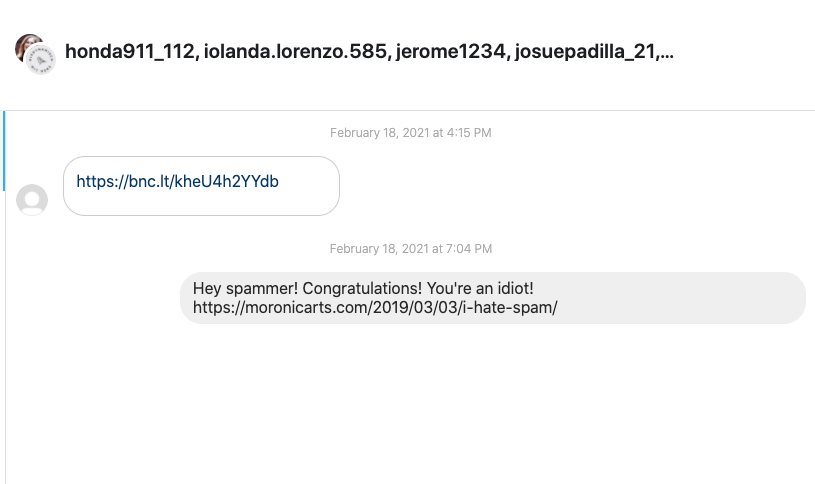The width and height of the screenshot is (815, 484).
Task: Click the gray vertical line at left edge
Action: click(x=5, y=350)
